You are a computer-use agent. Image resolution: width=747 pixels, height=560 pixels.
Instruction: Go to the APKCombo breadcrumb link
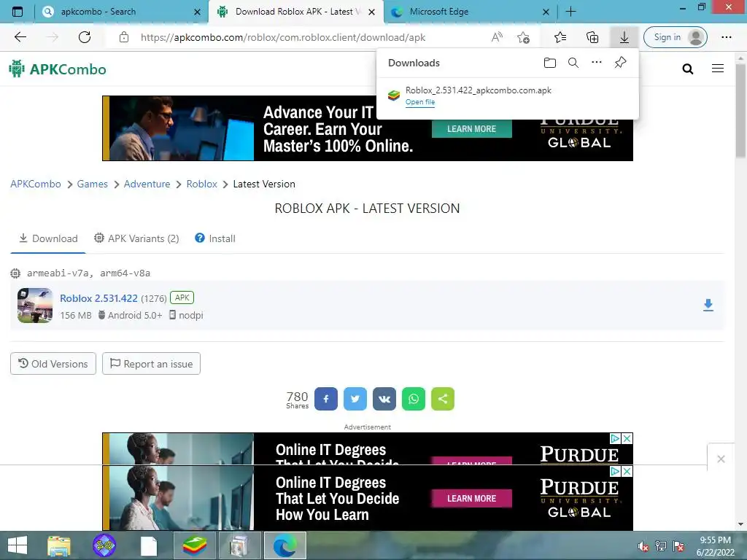click(36, 184)
